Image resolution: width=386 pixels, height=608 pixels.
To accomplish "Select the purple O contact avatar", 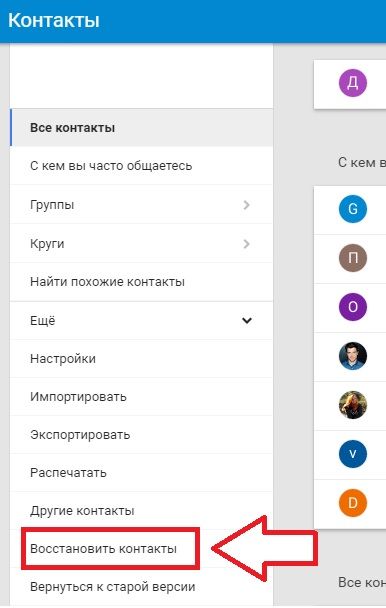I will [353, 307].
